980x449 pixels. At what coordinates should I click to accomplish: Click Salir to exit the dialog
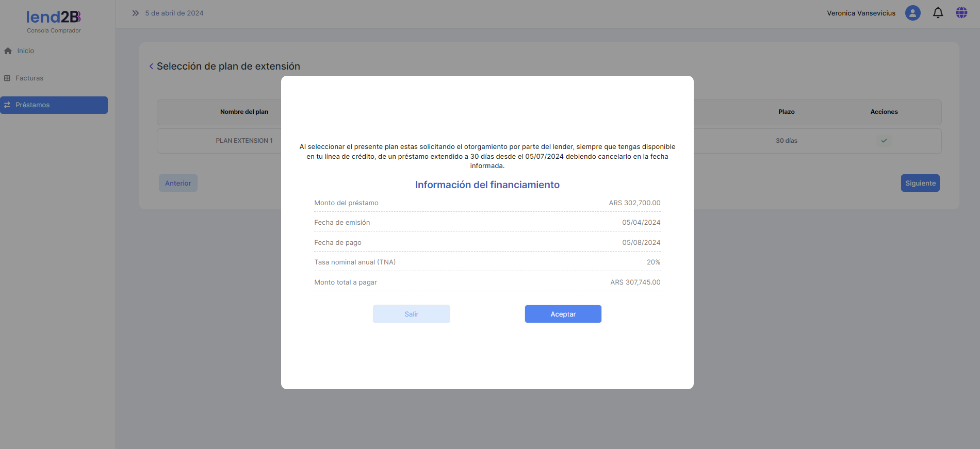coord(411,314)
